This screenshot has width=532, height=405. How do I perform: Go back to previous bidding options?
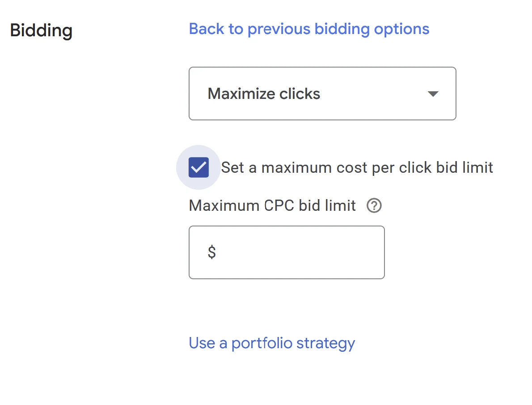tap(309, 29)
